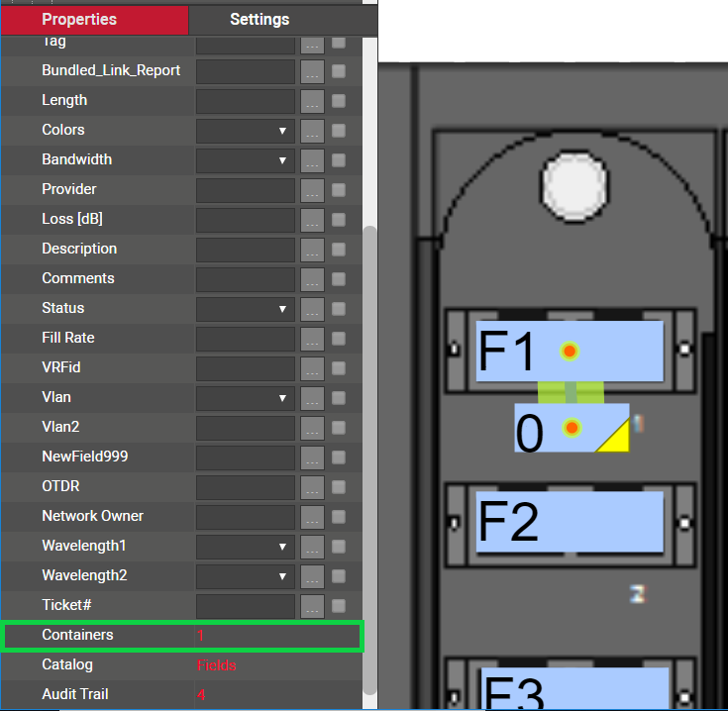
Task: Click the white round indicator atop the rack
Action: 574,186
